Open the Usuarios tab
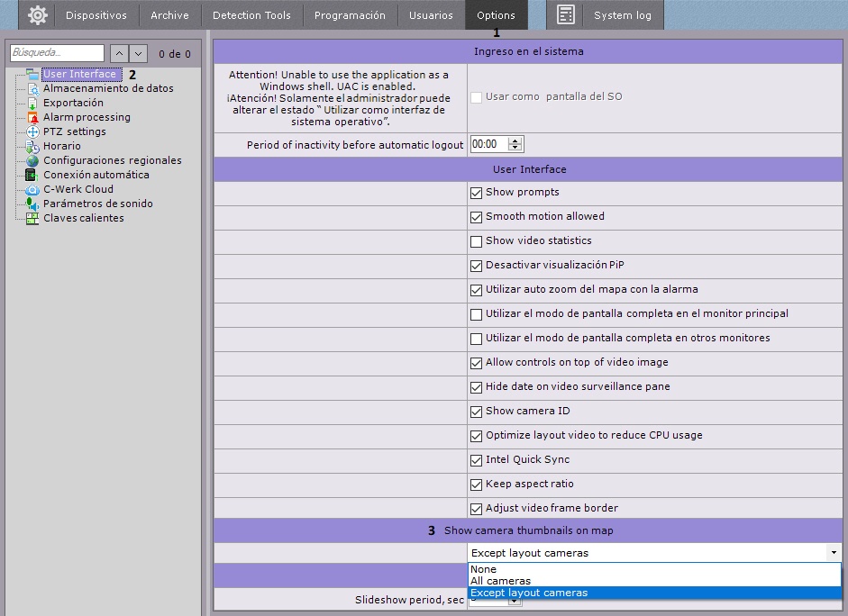848x616 pixels. point(431,15)
